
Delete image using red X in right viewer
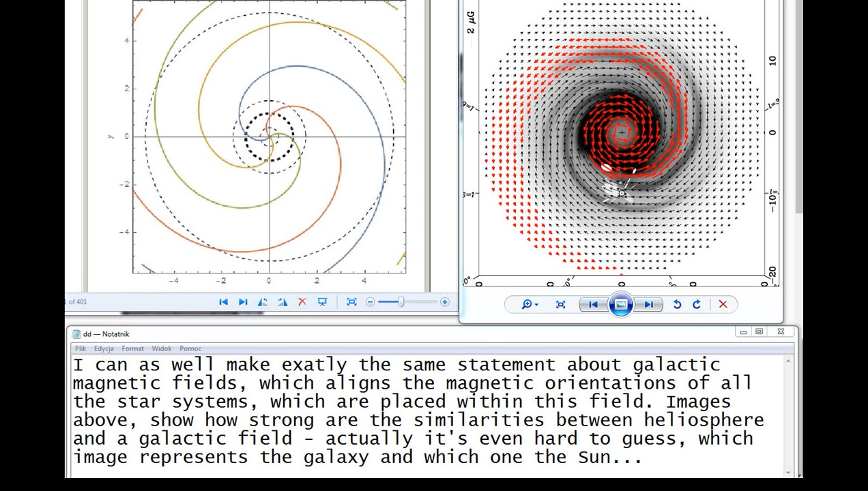pos(723,305)
